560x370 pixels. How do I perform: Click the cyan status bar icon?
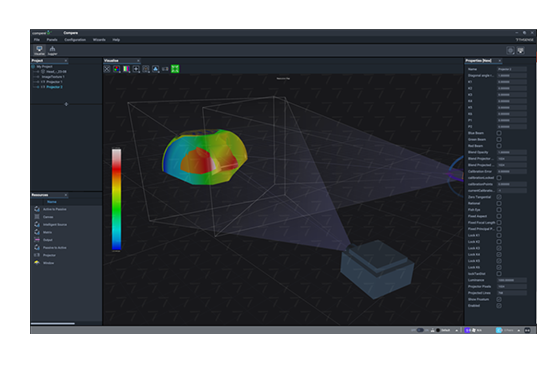499,330
